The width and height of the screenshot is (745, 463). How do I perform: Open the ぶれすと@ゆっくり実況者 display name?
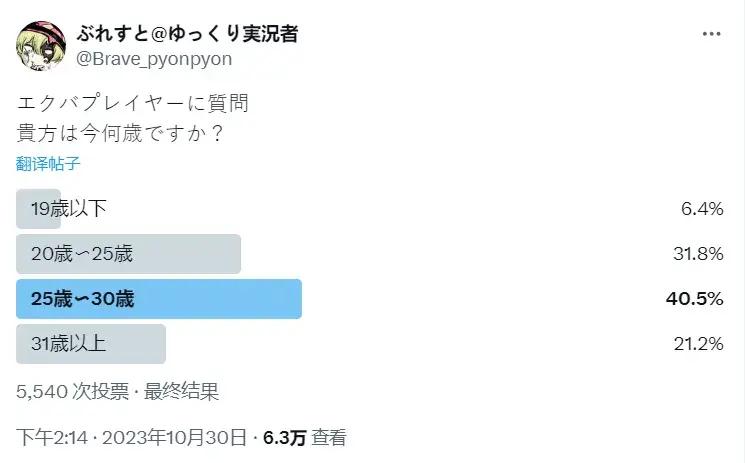(x=188, y=33)
